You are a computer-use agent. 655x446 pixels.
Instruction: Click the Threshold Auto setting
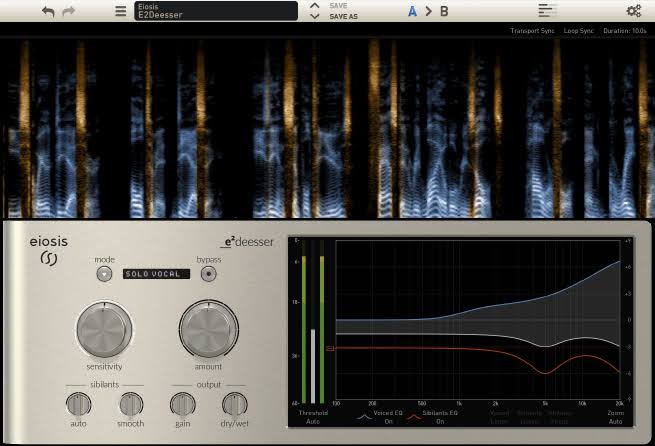[313, 417]
